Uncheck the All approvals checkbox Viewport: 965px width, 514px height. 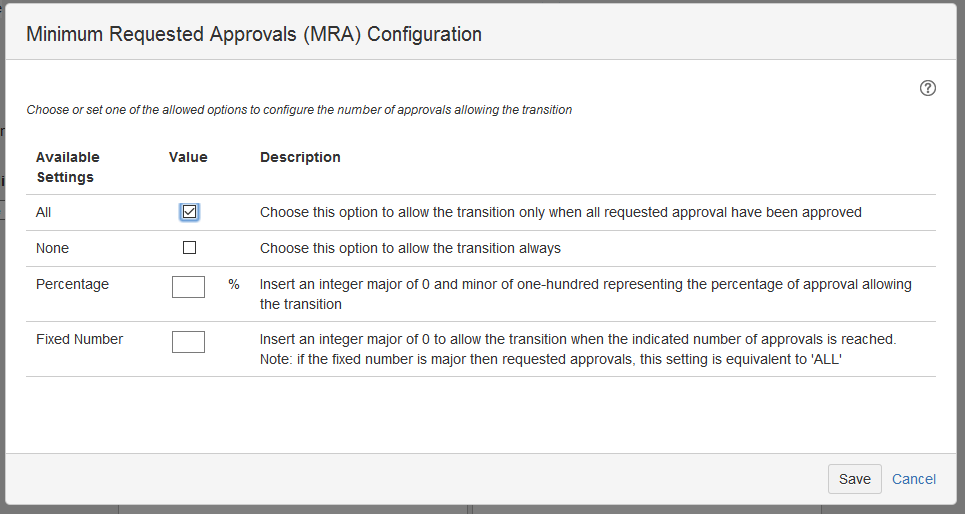190,212
